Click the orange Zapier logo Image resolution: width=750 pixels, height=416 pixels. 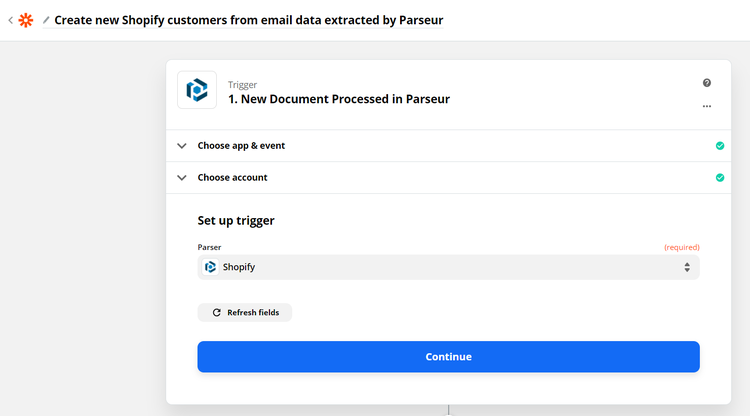(26, 20)
